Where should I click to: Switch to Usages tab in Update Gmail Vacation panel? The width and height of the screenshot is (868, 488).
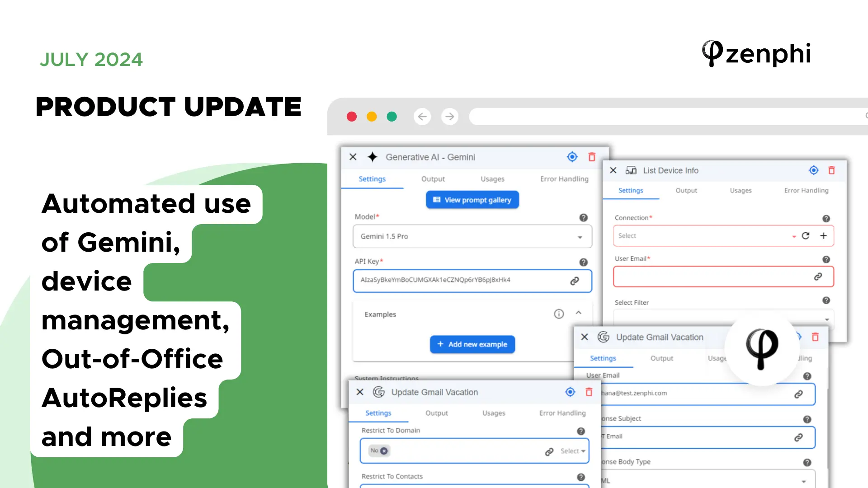(494, 413)
